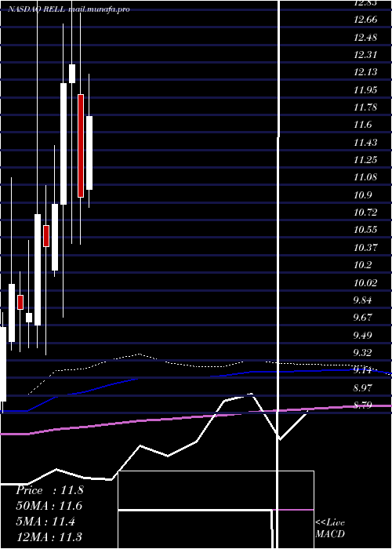Click the 9.67 price axis label

(x=362, y=318)
